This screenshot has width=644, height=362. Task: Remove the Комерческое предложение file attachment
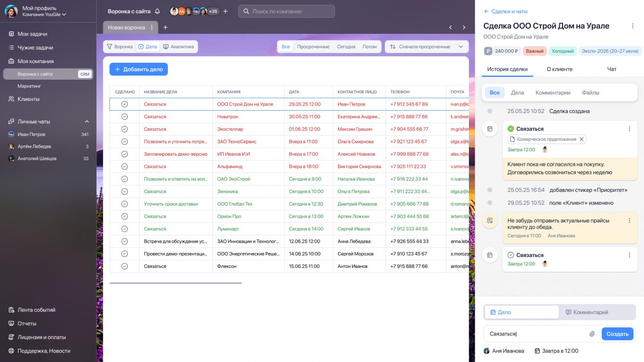pyautogui.click(x=582, y=139)
